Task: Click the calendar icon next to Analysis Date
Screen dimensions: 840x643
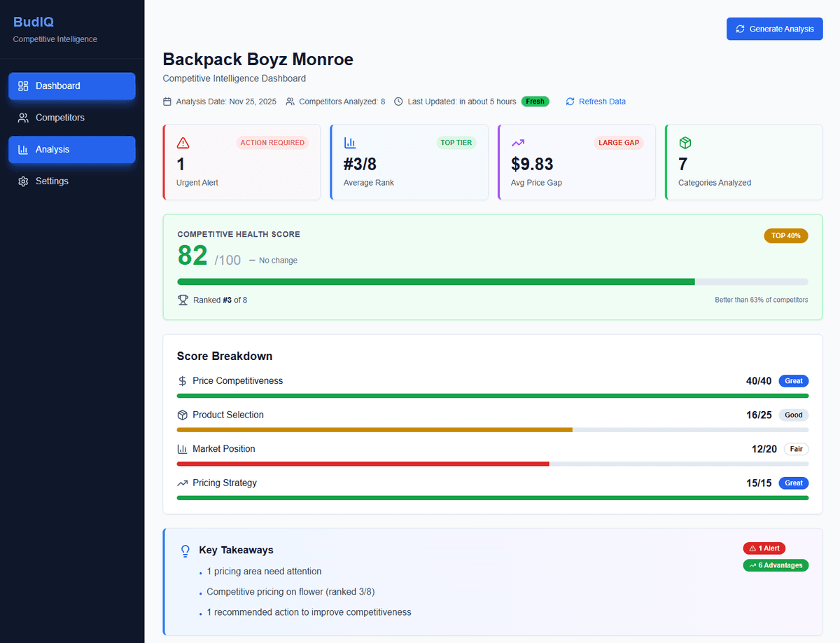Action: 167,101
